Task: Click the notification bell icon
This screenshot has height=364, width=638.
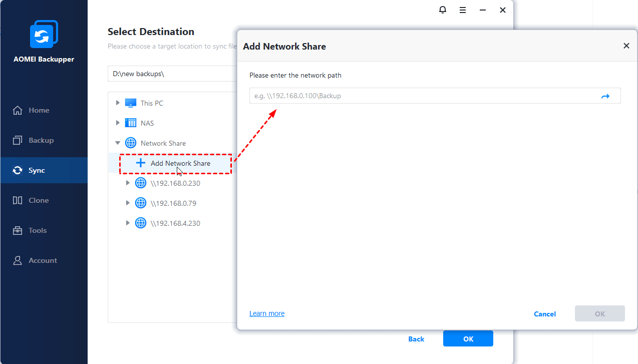Action: (x=443, y=10)
